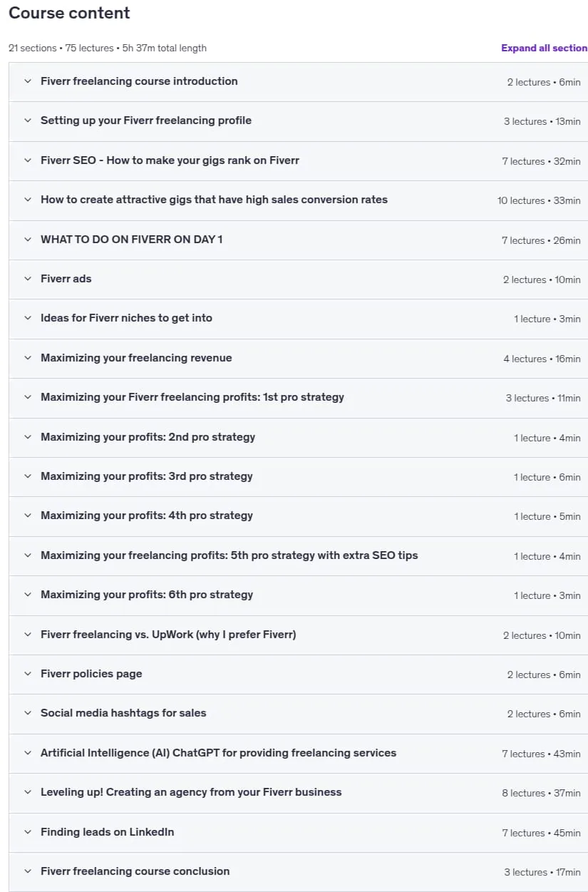Open Social media hashtags for sales section
The width and height of the screenshot is (588, 892).
(x=299, y=714)
